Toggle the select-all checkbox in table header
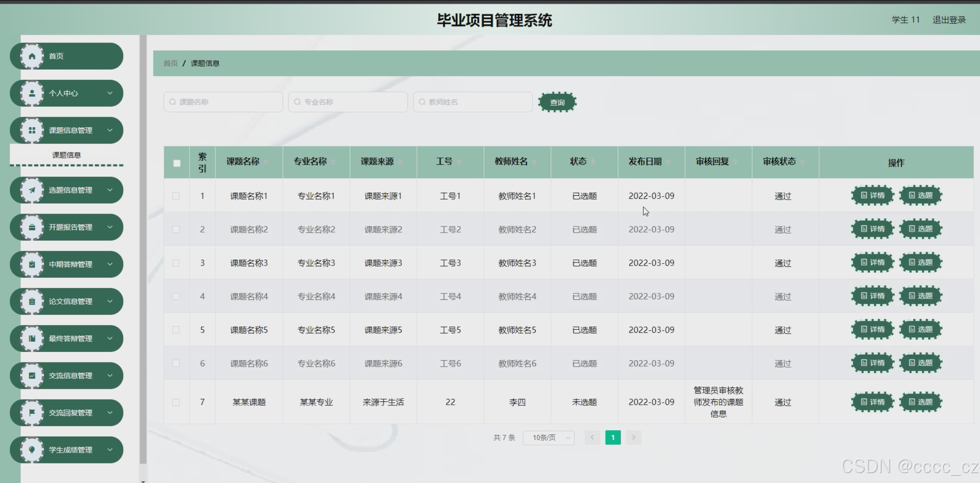Viewport: 980px width, 483px height. [x=177, y=163]
